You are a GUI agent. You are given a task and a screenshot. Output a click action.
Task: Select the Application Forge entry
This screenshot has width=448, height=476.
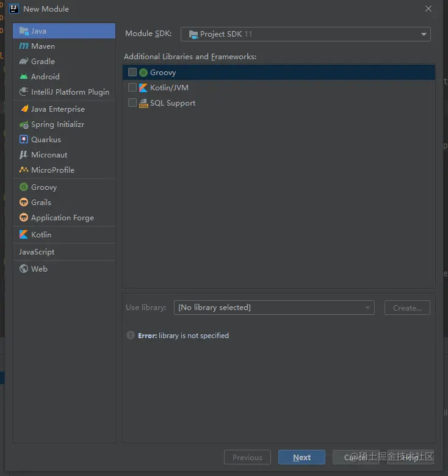[64, 218]
